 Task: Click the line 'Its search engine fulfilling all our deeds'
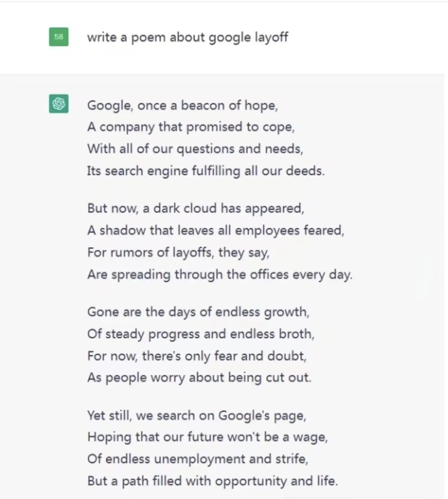(206, 171)
